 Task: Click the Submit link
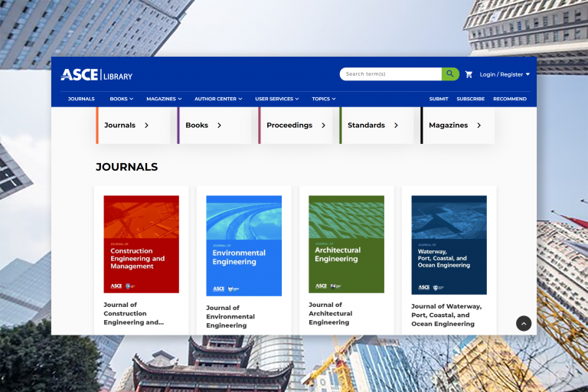tap(439, 99)
